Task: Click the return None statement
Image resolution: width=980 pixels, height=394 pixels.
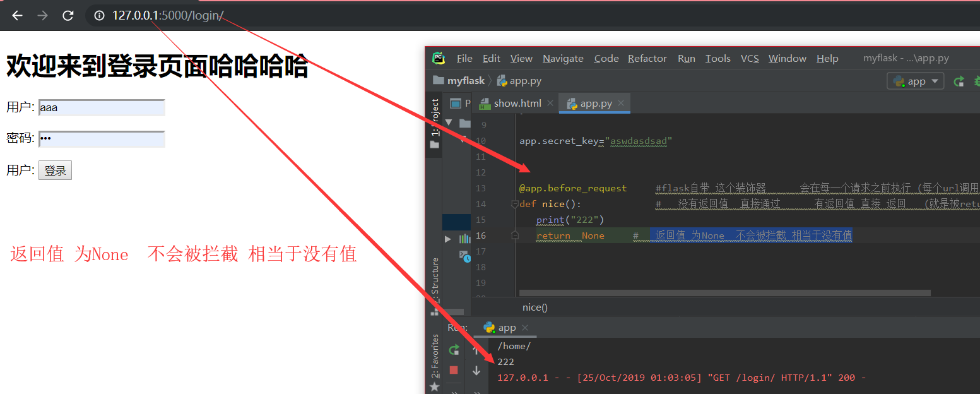Action: (570, 236)
